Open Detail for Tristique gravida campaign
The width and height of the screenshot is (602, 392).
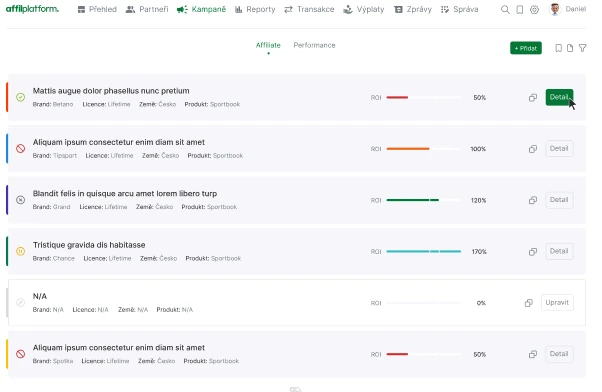pos(559,251)
